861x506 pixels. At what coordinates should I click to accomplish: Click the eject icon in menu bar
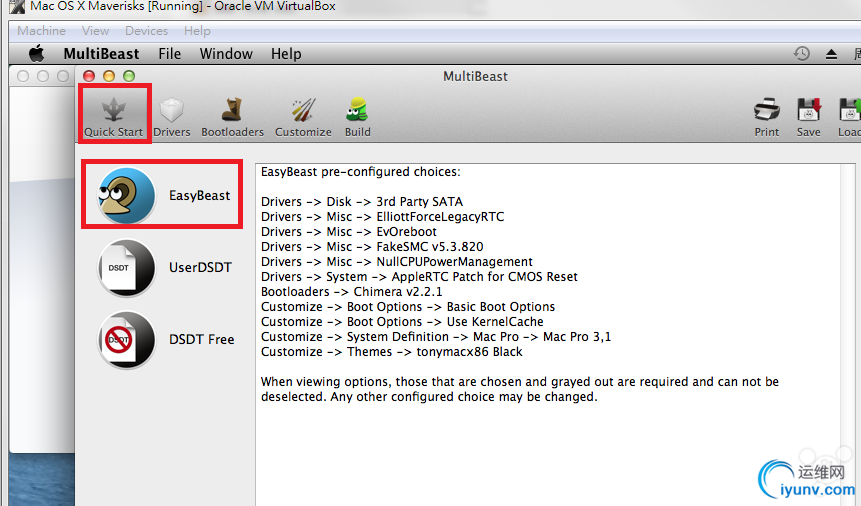point(831,54)
